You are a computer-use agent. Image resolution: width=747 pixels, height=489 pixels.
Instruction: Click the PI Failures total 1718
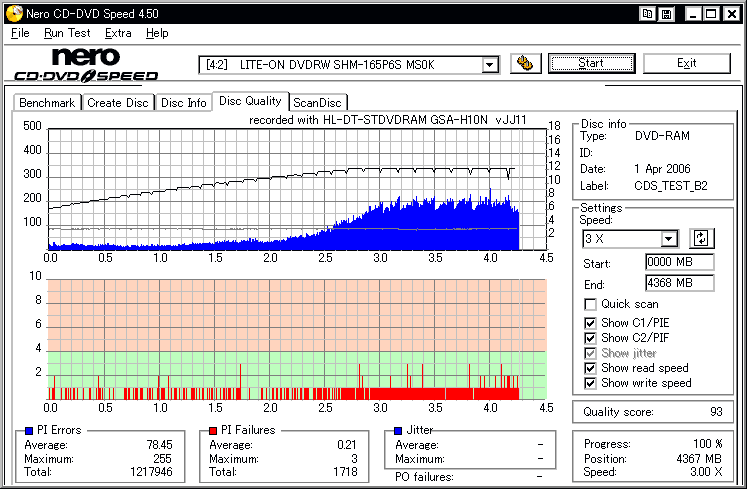[x=345, y=472]
